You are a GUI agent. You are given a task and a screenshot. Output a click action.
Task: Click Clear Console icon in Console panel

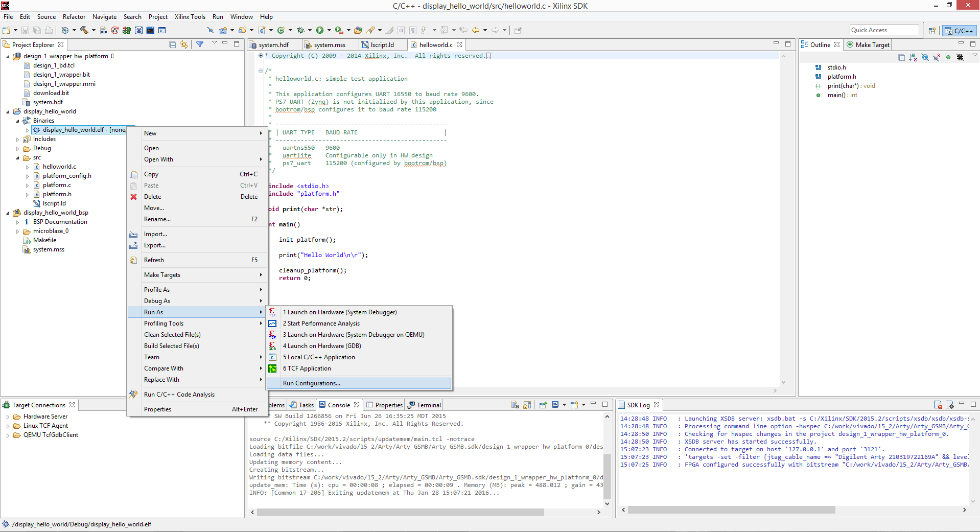click(516, 405)
